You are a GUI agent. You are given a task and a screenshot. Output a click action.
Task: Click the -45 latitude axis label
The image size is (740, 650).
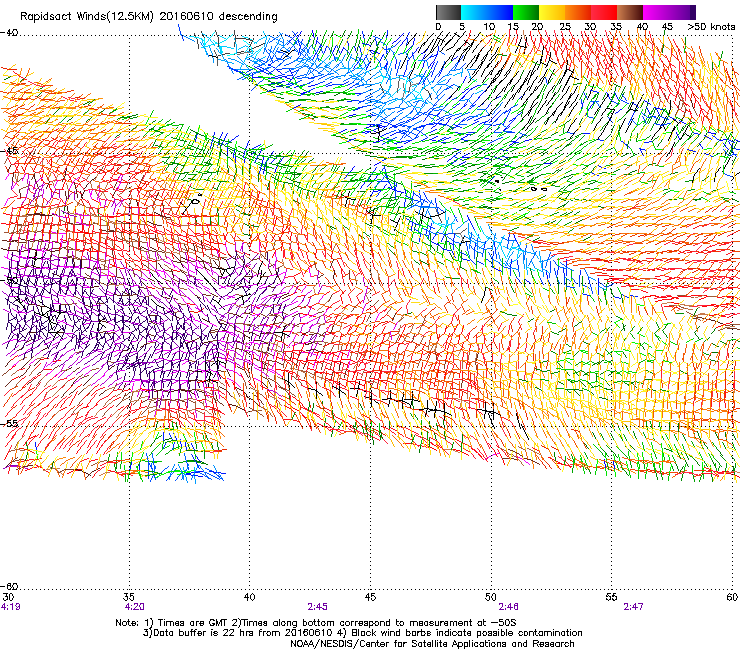(x=9, y=151)
